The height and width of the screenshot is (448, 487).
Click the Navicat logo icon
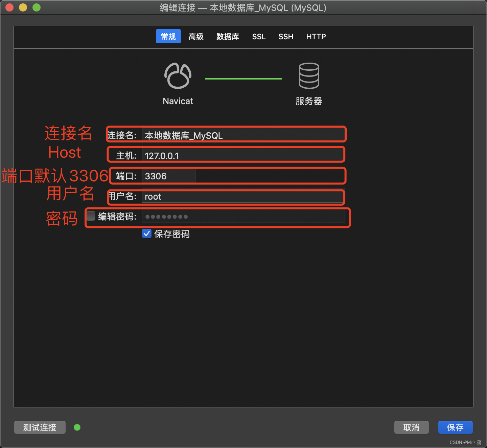(178, 76)
